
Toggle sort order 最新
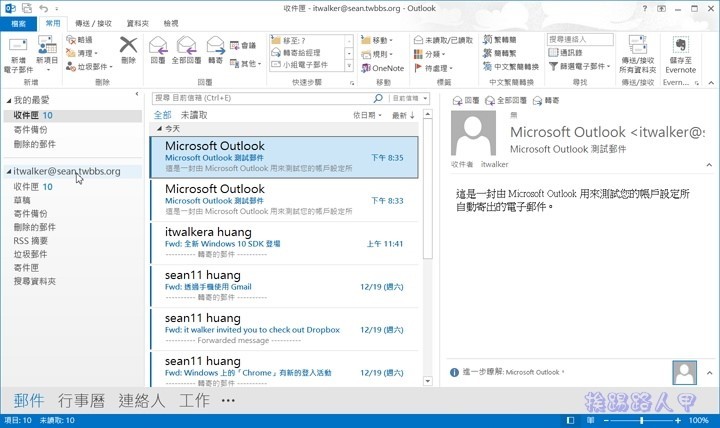pos(403,115)
